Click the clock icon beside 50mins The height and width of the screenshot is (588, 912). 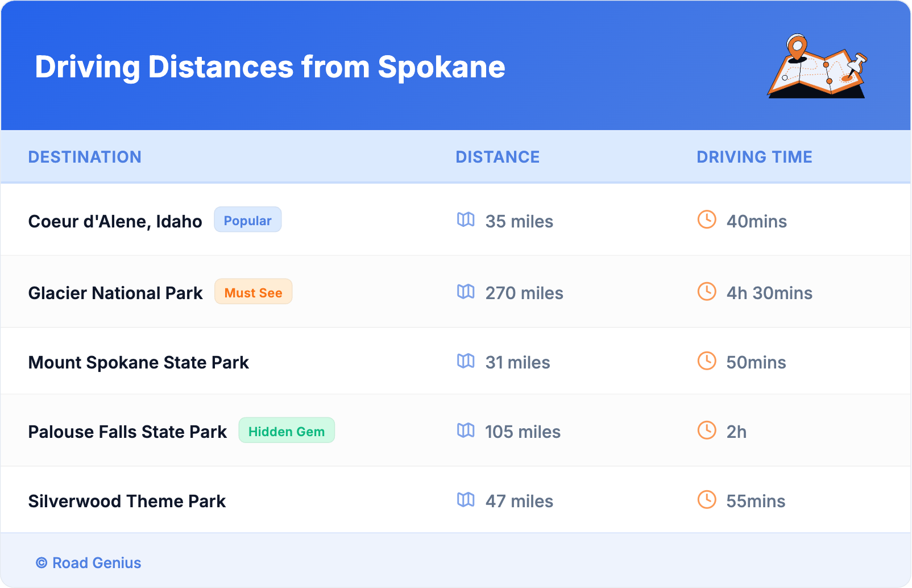point(707,361)
